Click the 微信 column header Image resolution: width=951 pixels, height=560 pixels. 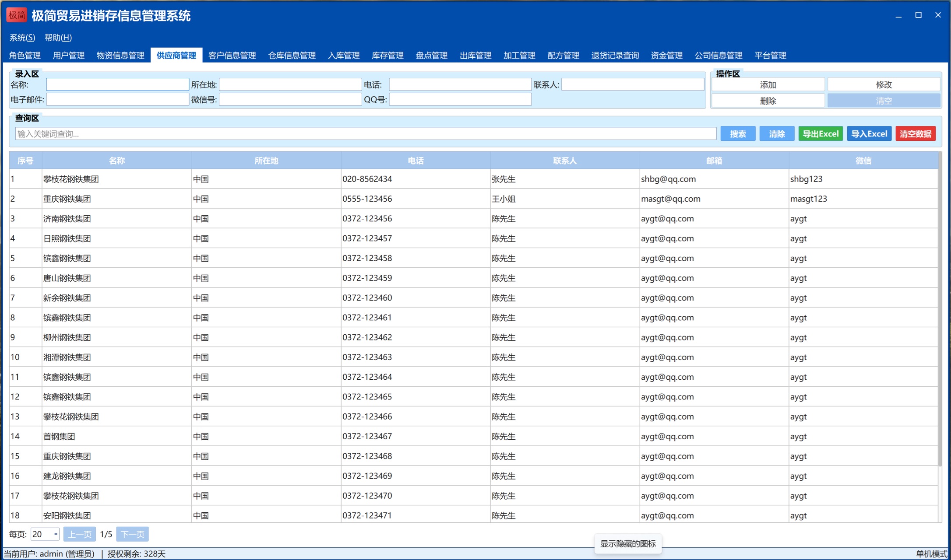click(x=863, y=161)
